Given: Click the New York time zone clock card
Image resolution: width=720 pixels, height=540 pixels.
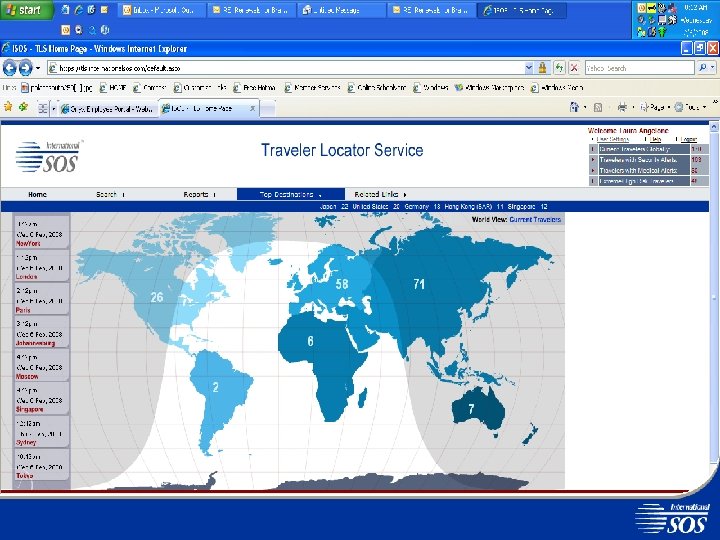Looking at the screenshot, I should click(x=41, y=233).
